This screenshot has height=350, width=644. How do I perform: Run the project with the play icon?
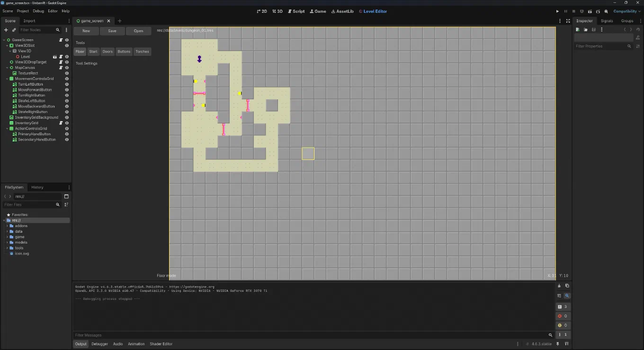557,11
